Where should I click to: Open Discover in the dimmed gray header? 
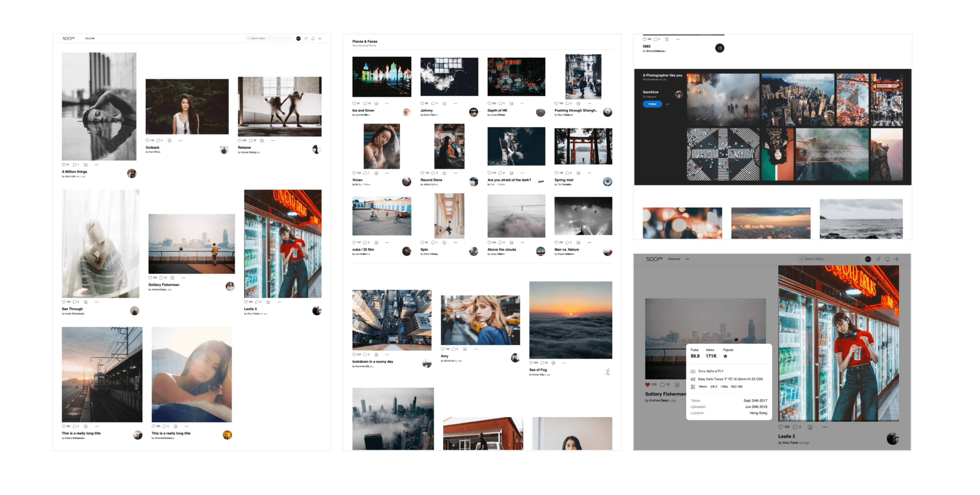(674, 259)
